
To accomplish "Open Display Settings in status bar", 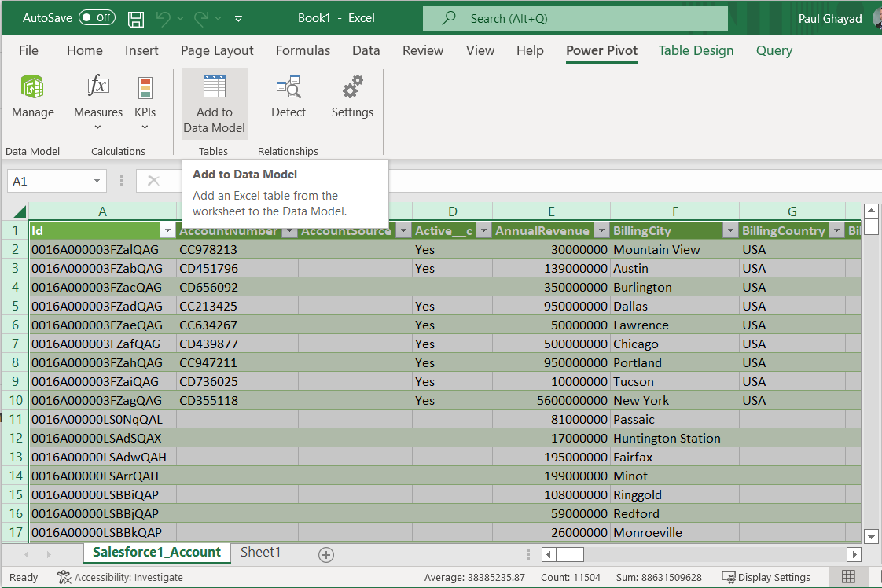I will (766, 577).
